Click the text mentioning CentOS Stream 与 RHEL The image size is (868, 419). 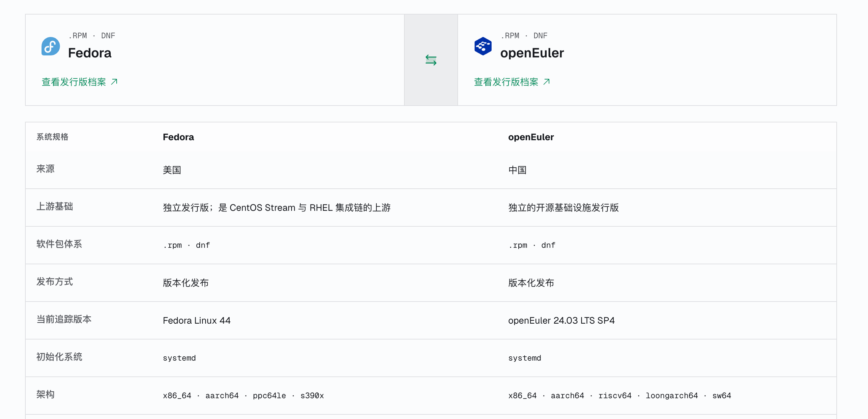[276, 208]
